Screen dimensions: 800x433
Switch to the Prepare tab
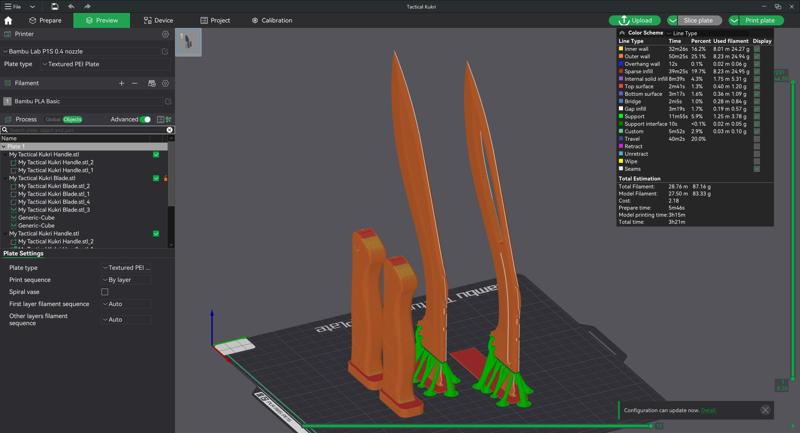pyautogui.click(x=46, y=20)
